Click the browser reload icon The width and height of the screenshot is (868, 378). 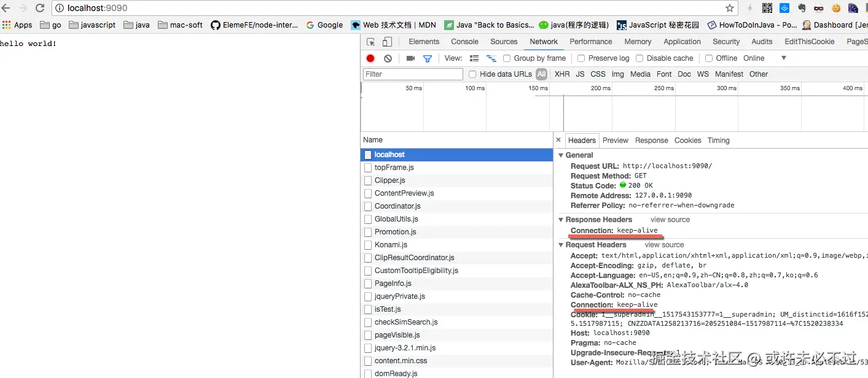pos(40,8)
